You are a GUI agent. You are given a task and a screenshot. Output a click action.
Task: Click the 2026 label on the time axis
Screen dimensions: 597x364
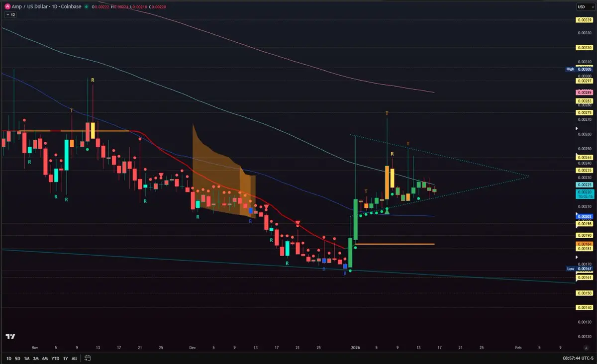[355, 348]
